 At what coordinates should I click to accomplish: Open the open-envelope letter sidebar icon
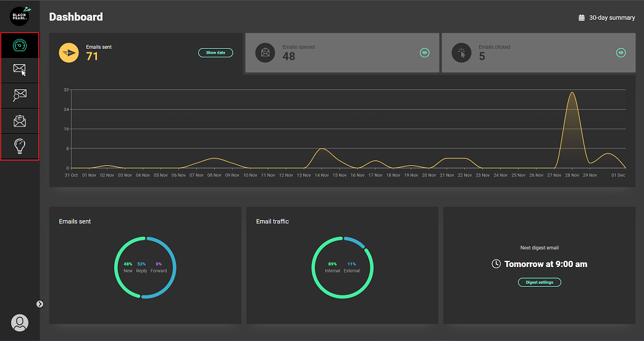tap(20, 121)
